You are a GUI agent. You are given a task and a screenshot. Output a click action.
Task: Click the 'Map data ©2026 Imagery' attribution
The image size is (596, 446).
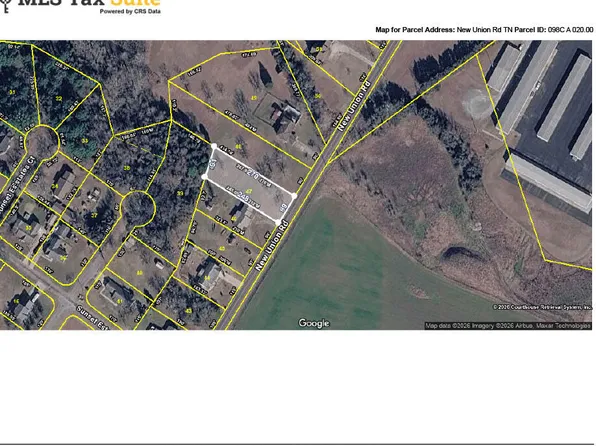coord(508,325)
